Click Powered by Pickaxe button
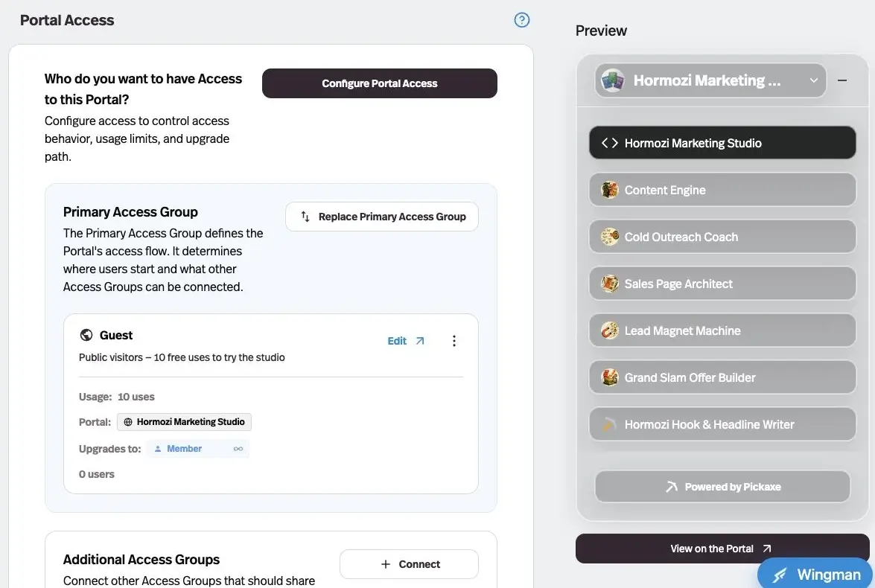Viewport: 875px width, 588px height. [x=722, y=487]
